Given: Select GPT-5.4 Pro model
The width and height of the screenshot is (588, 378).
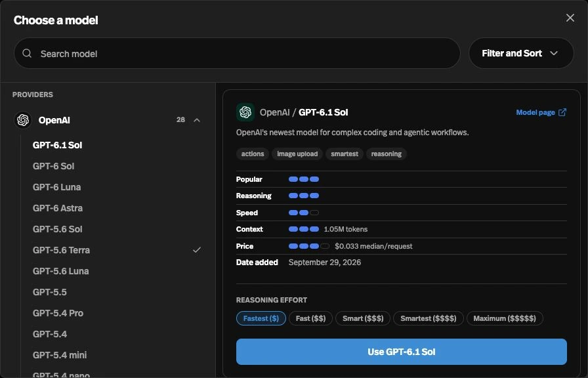Looking at the screenshot, I should coord(58,313).
